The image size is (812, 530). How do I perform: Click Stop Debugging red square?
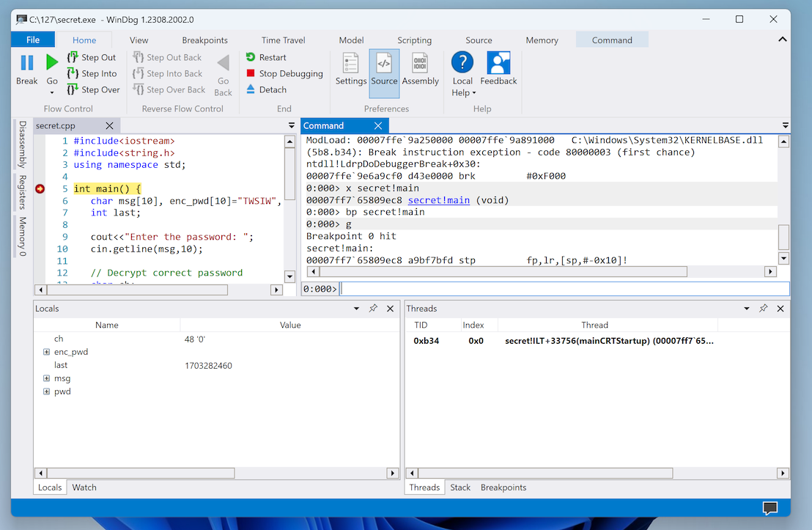tap(251, 73)
